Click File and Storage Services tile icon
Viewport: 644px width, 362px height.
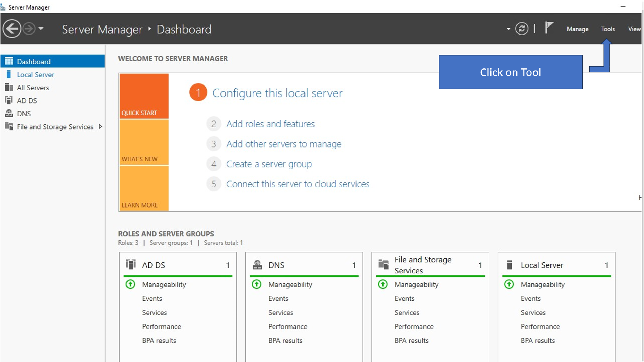point(383,264)
